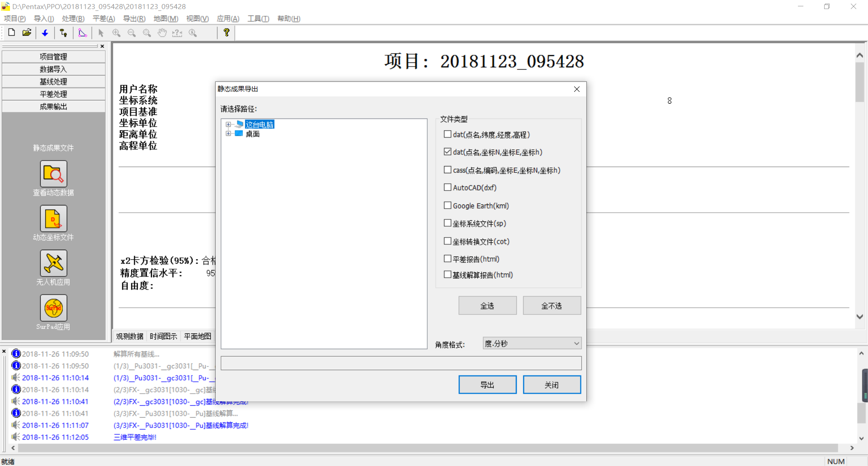Click the open project folder icon
The image size is (868, 466).
(x=27, y=33)
